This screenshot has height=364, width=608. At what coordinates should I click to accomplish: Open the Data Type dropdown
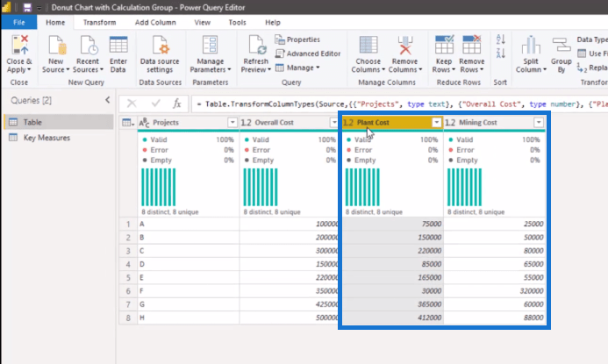tap(591, 39)
